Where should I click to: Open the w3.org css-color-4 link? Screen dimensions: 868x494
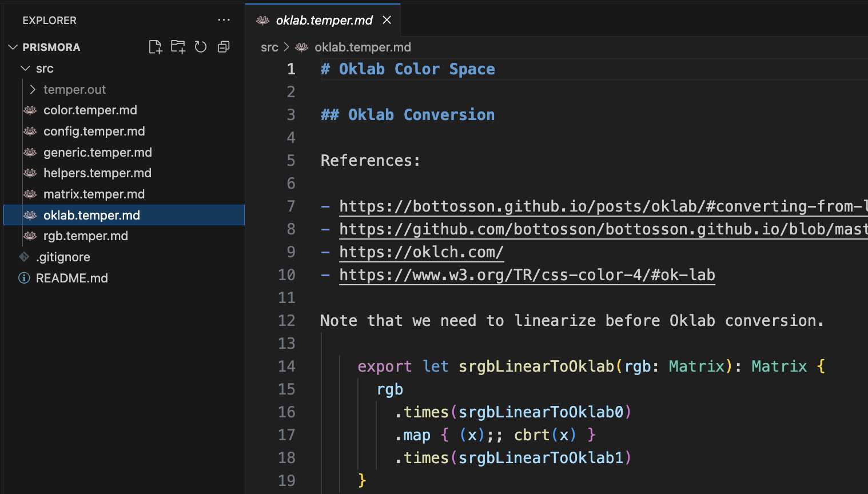pyautogui.click(x=527, y=275)
